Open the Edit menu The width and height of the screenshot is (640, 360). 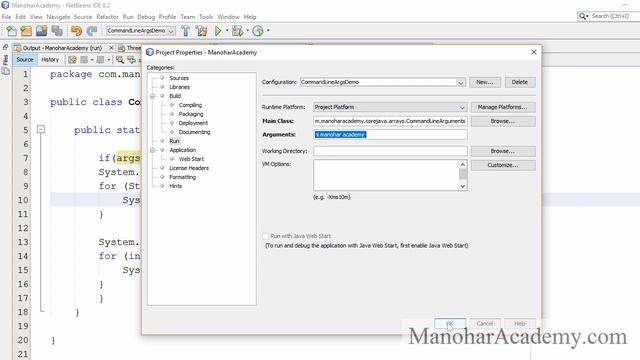point(20,17)
